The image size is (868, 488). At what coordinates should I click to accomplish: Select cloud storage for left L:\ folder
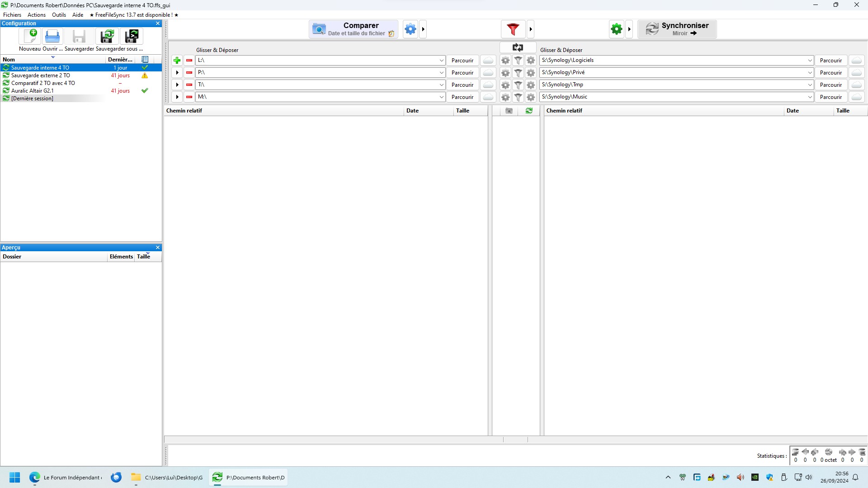pos(488,61)
